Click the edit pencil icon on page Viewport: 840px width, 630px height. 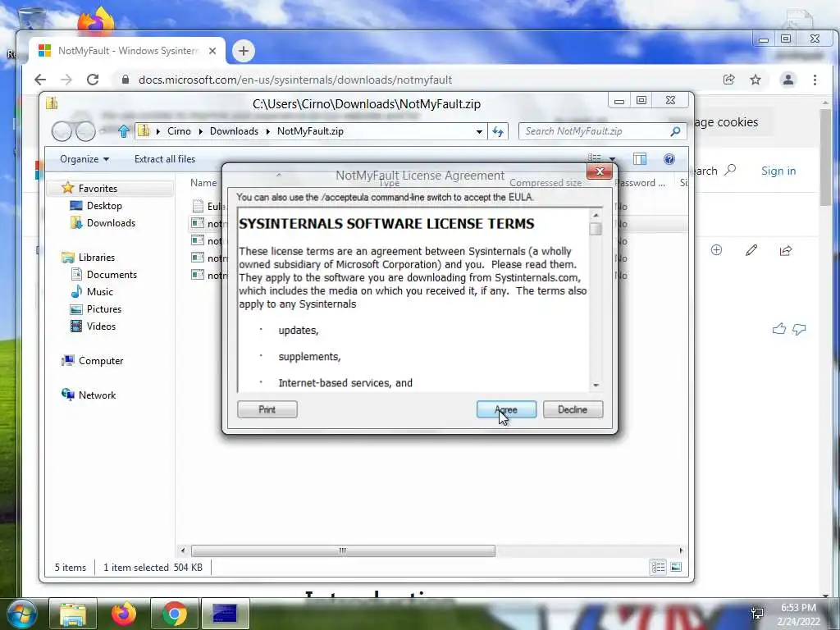point(751,250)
